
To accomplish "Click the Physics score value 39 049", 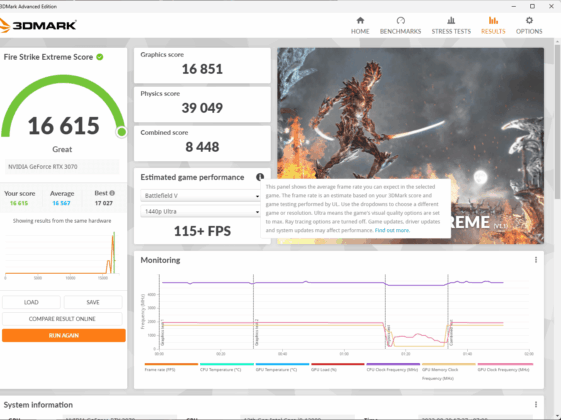I will 202,108.
